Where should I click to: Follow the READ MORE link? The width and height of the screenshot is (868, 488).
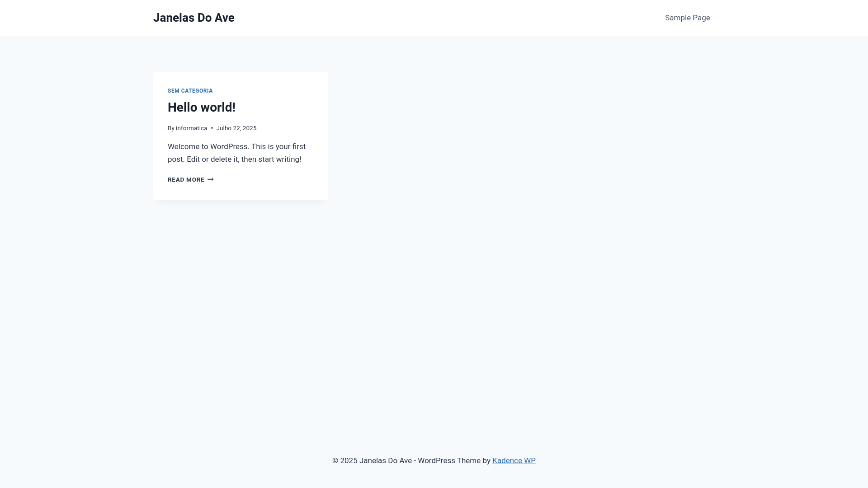pyautogui.click(x=190, y=179)
